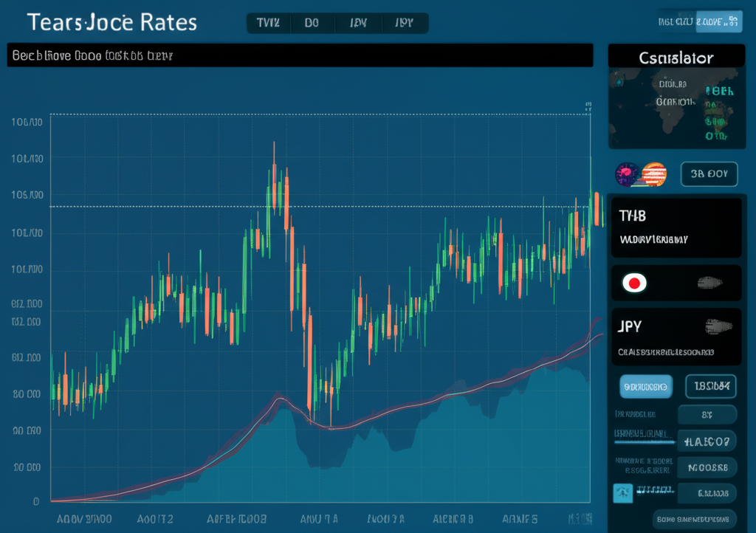Click the bottom-most wide pill button
The width and height of the screenshot is (756, 533).
pos(695,518)
